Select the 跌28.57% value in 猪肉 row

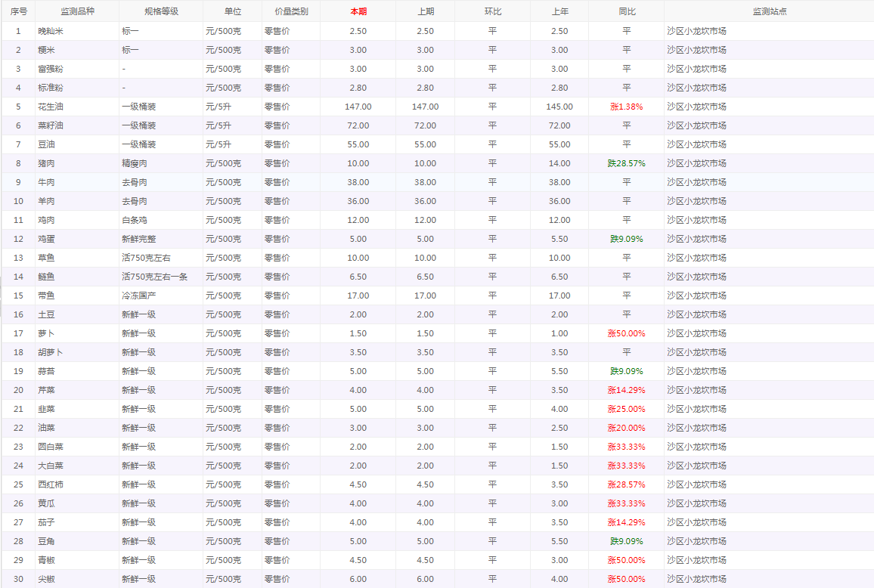click(x=626, y=163)
